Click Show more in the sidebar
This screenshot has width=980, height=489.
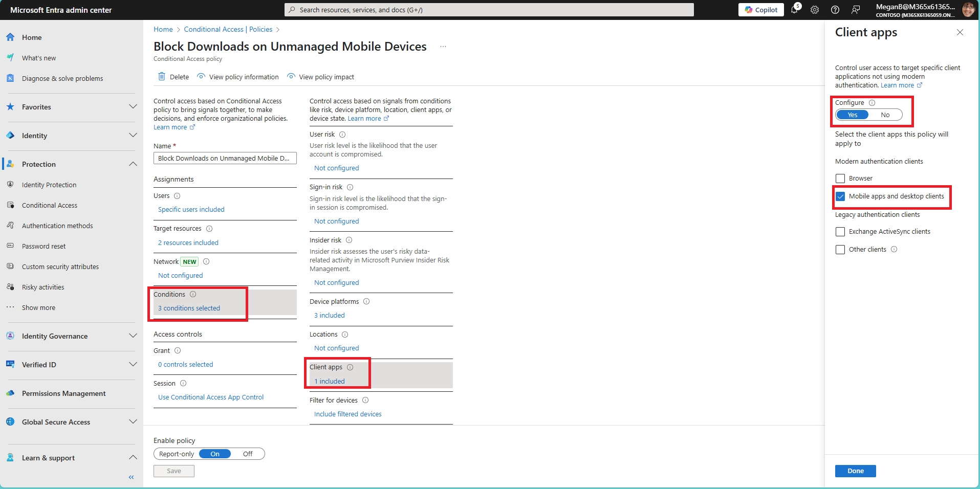pyautogui.click(x=38, y=307)
